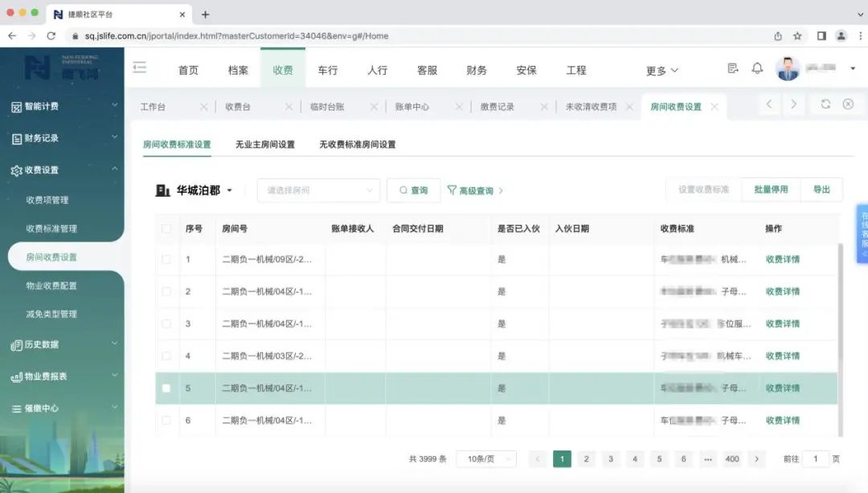Check the checkbox on row 1

pyautogui.click(x=166, y=259)
